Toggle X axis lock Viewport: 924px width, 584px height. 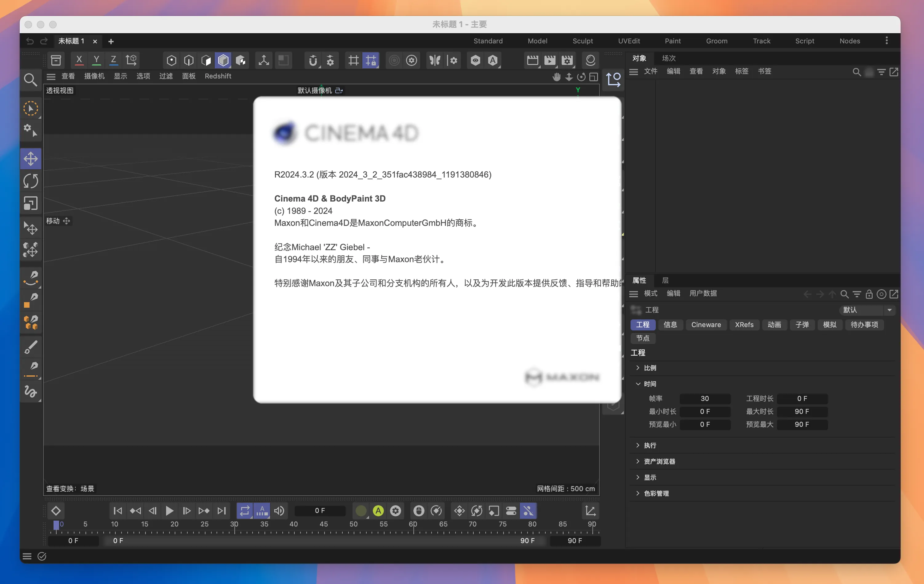coord(79,60)
